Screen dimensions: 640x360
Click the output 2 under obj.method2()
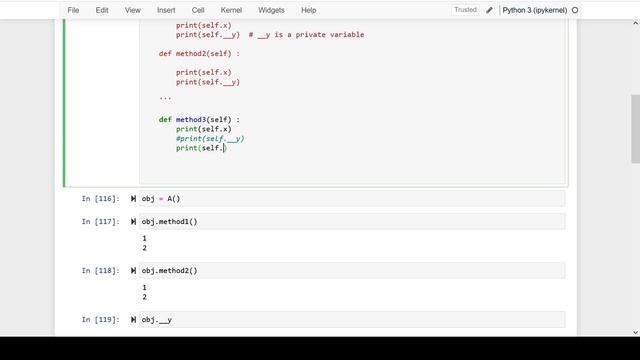[x=144, y=297]
